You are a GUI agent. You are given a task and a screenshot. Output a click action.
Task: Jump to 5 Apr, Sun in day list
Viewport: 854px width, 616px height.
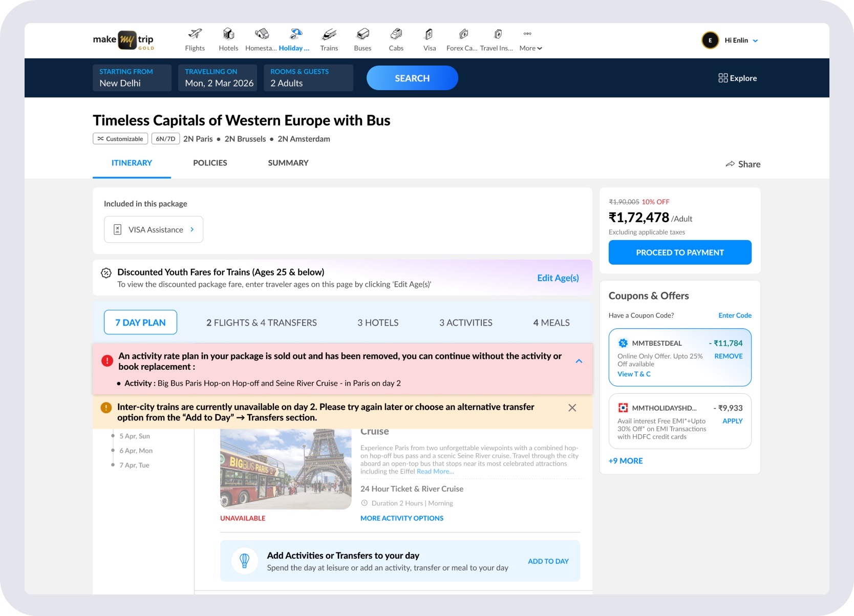(135, 436)
